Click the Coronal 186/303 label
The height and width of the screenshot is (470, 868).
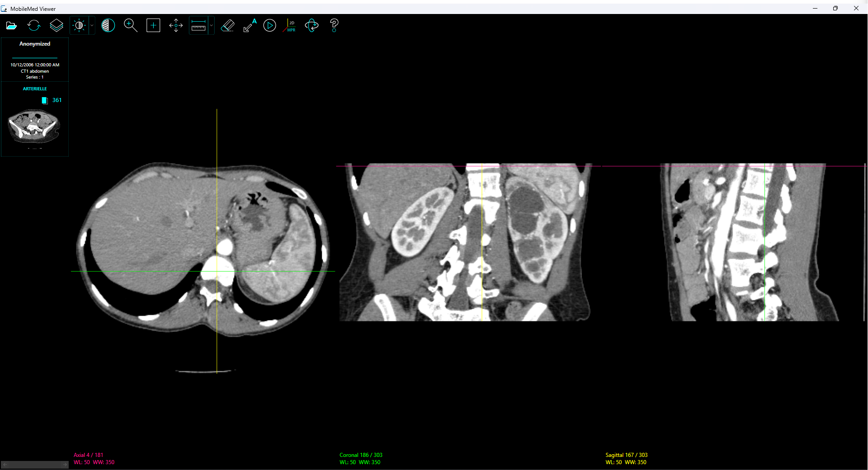[361, 455]
